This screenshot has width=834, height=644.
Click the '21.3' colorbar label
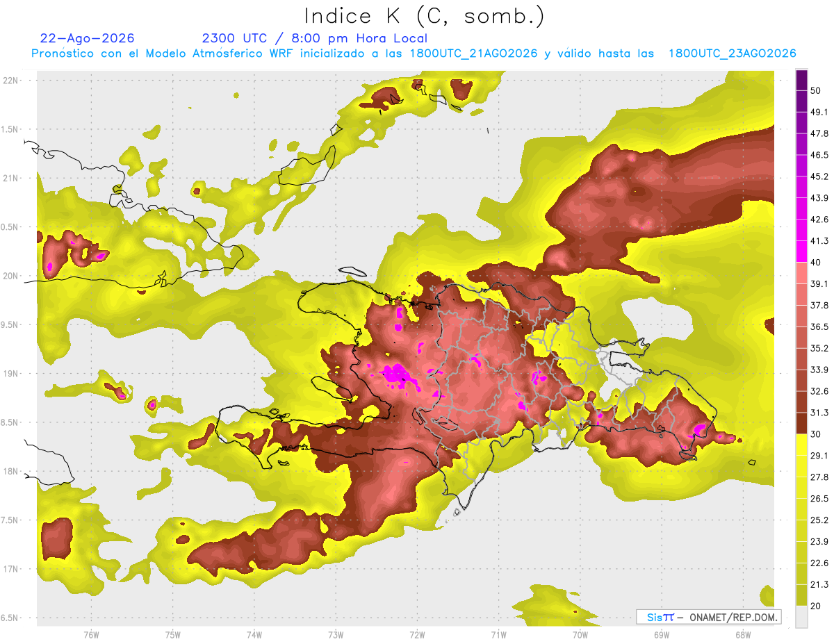819,585
